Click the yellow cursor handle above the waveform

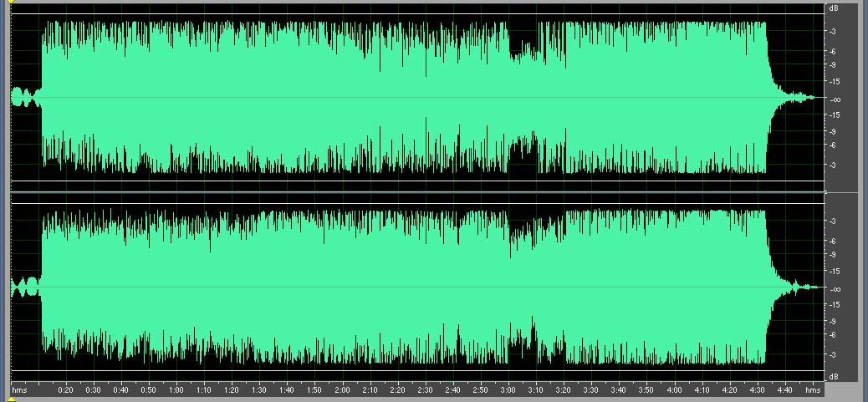[x=11, y=3]
